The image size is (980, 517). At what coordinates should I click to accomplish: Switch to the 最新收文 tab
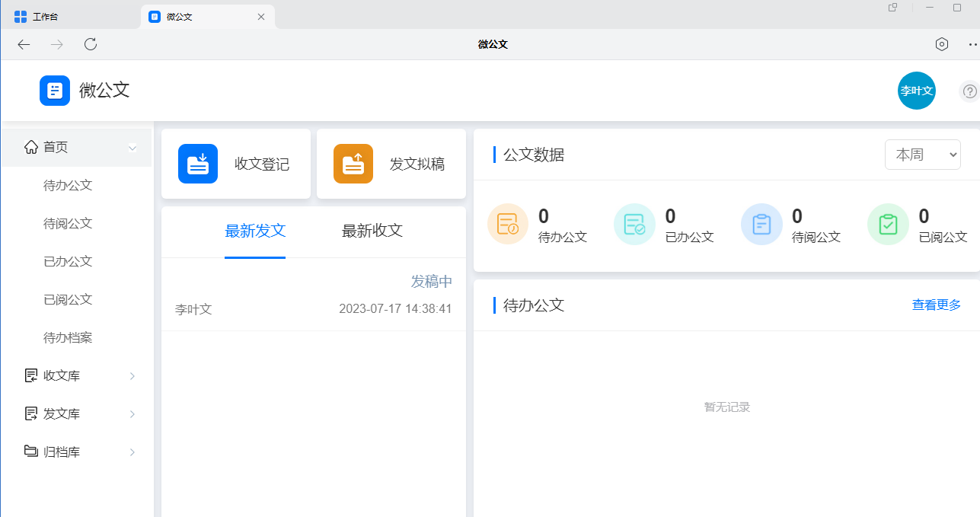[x=372, y=231]
